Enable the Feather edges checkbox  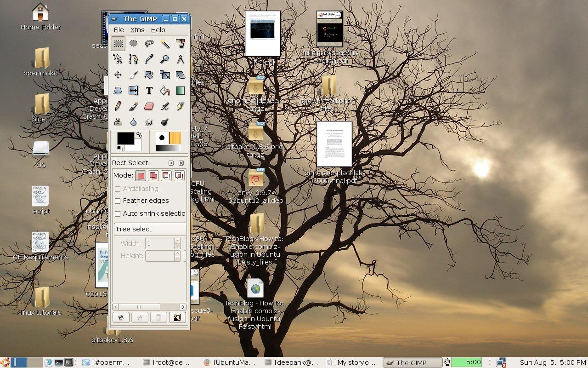(x=118, y=201)
